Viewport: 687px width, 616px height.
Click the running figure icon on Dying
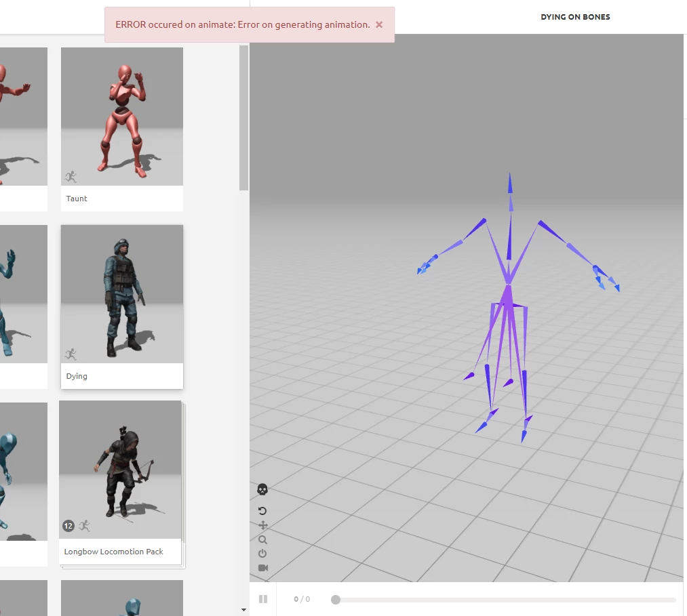[71, 354]
